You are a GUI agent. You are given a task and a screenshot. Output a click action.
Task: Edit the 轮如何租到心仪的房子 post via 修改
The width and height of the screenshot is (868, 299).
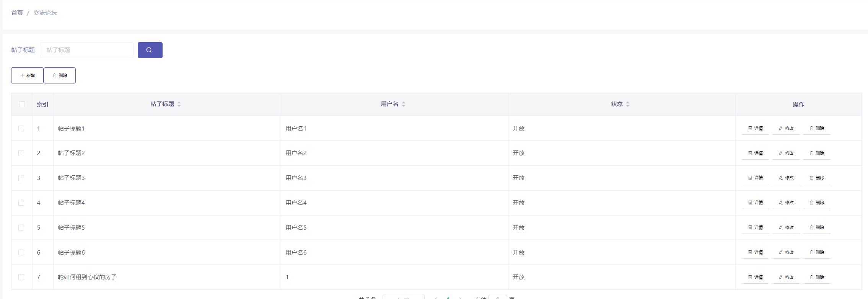786,277
